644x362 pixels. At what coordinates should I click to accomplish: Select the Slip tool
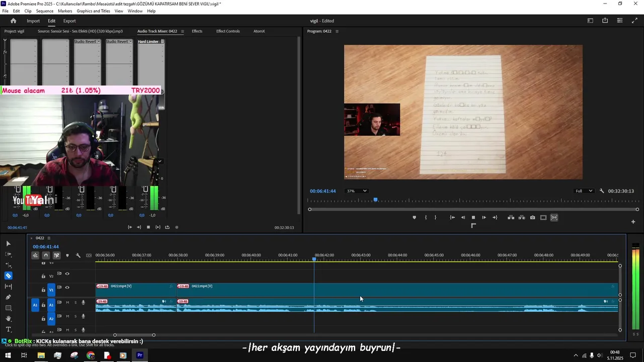click(x=8, y=287)
